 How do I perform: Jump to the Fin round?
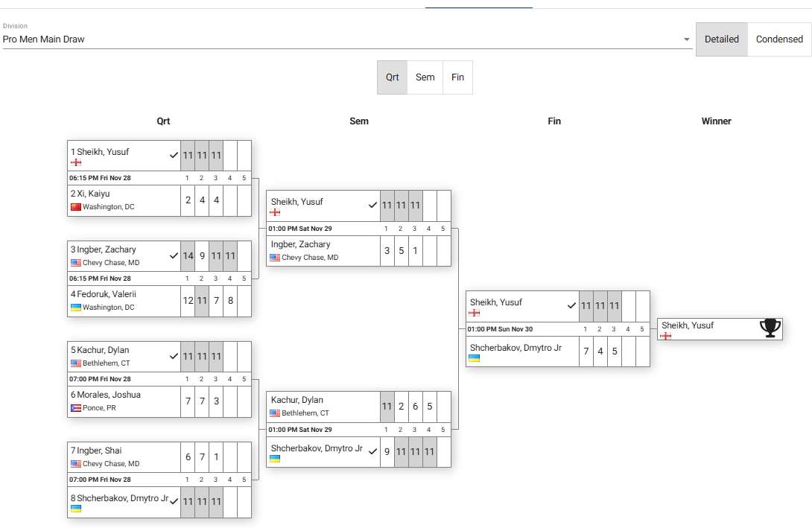pyautogui.click(x=457, y=77)
